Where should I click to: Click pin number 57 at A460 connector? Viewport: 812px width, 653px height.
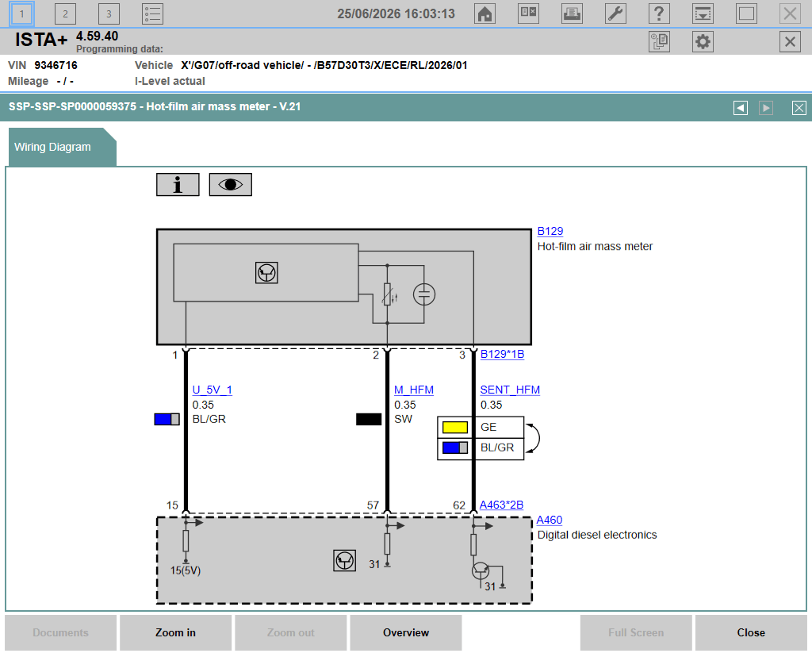point(373,505)
